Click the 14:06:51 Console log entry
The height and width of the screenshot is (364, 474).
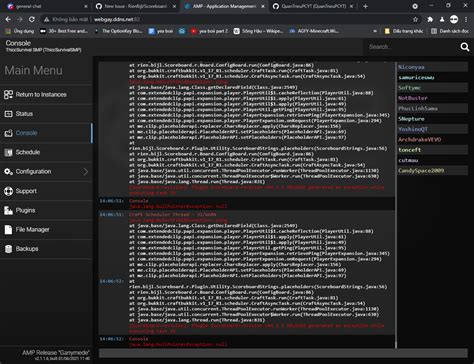(247, 204)
